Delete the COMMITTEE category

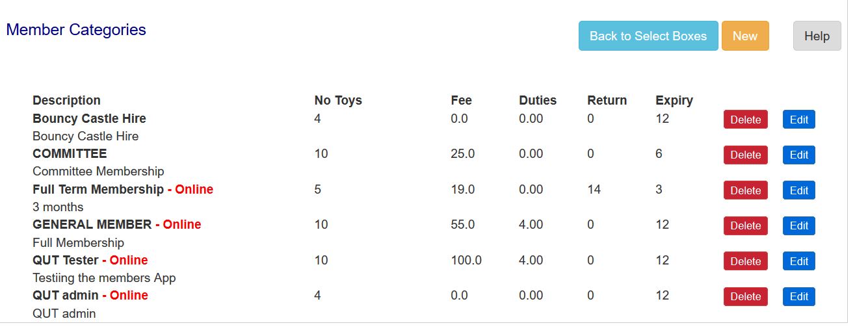pyautogui.click(x=745, y=155)
